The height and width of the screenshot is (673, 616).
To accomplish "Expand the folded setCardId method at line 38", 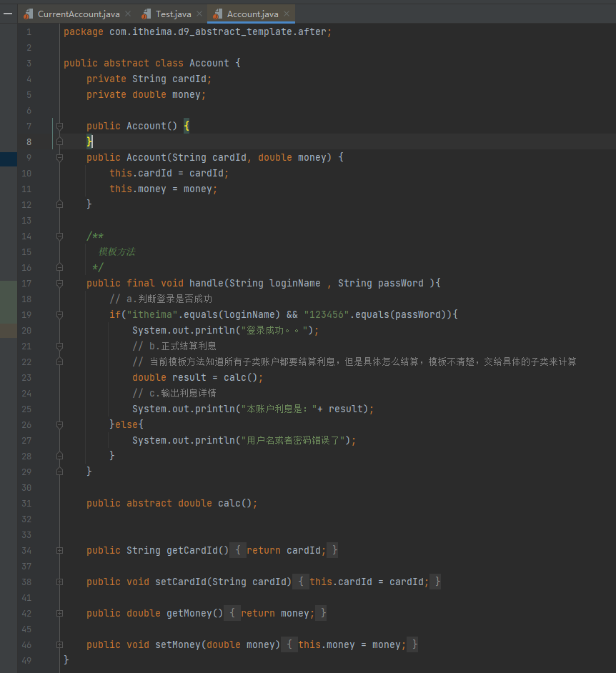I will tap(59, 582).
